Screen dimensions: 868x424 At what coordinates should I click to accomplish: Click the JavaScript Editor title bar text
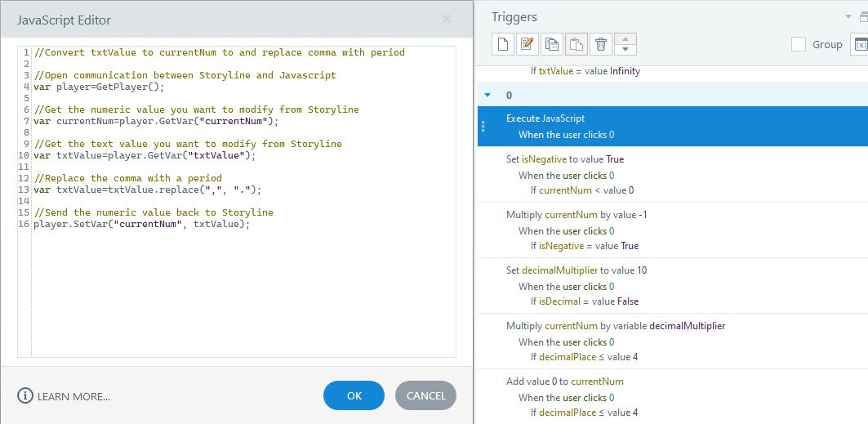point(64,20)
